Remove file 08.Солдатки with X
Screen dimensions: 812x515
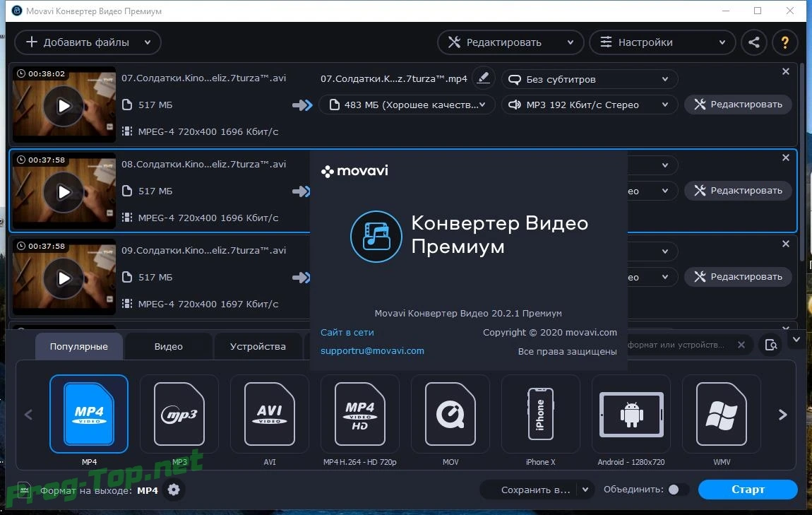786,158
